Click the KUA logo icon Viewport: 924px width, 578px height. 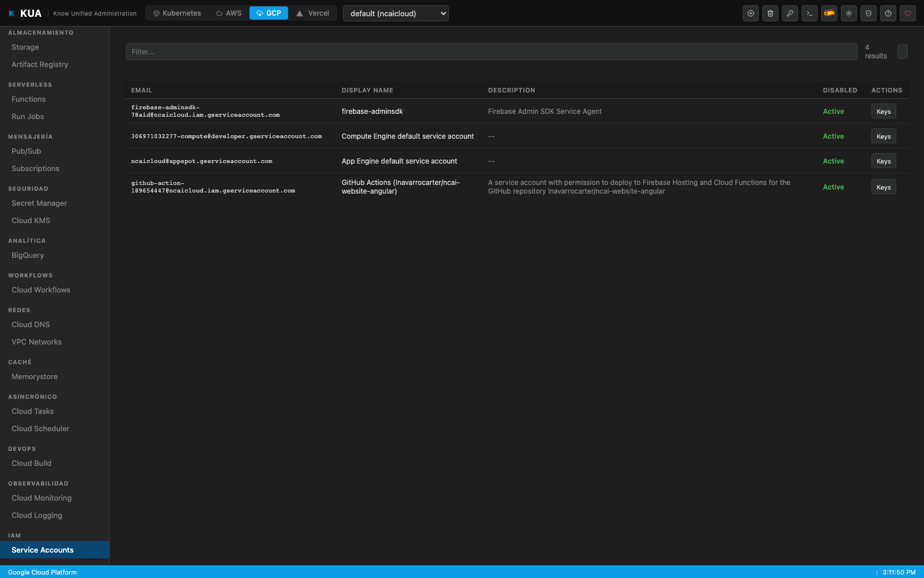pos(12,13)
